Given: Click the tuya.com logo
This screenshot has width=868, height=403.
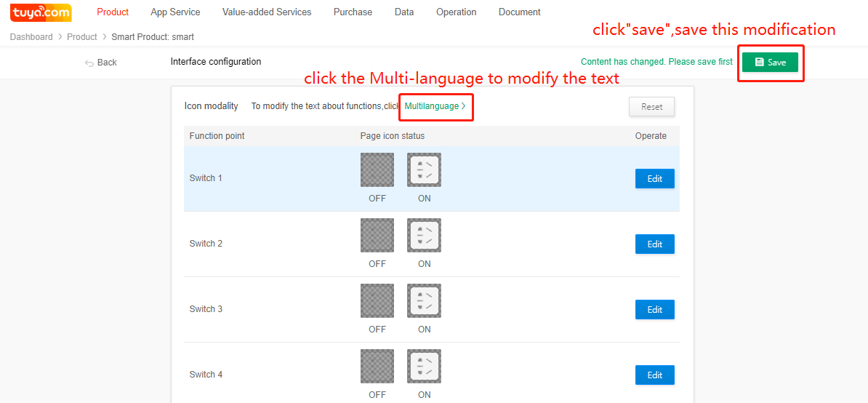Looking at the screenshot, I should coord(41,12).
